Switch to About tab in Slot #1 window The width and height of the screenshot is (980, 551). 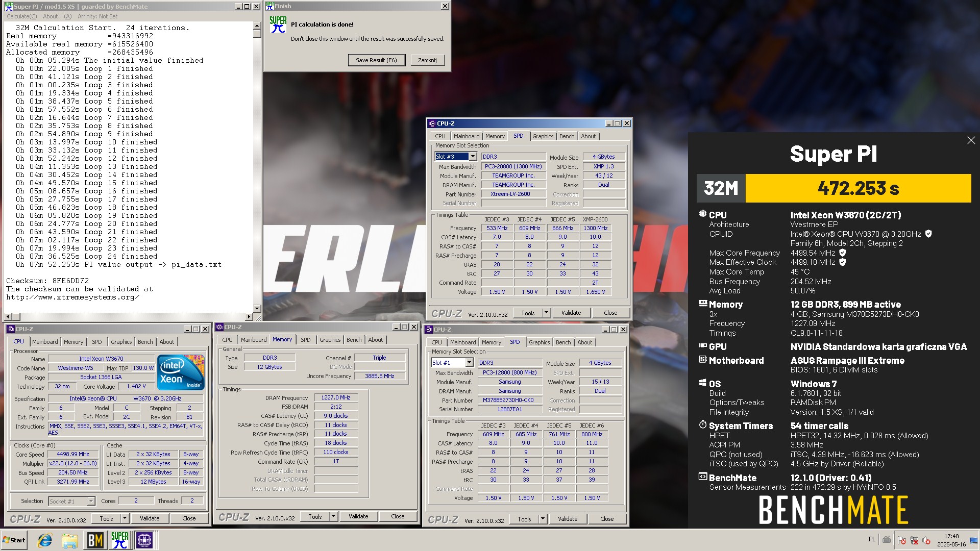[x=584, y=342]
